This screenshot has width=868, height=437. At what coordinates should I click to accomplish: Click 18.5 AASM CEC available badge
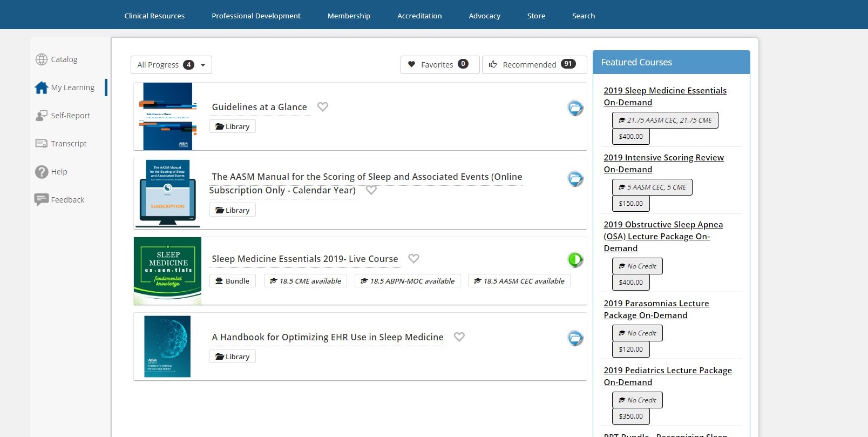click(519, 281)
